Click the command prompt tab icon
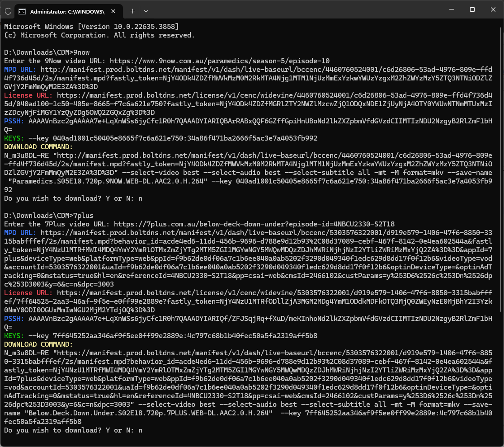Screen dimensions: 504x447 (x=22, y=12)
